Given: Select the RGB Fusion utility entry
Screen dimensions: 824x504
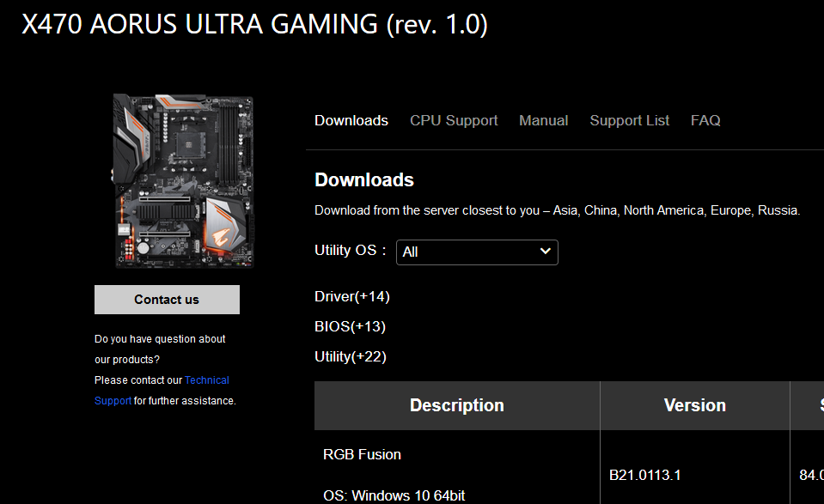Looking at the screenshot, I should [x=362, y=455].
